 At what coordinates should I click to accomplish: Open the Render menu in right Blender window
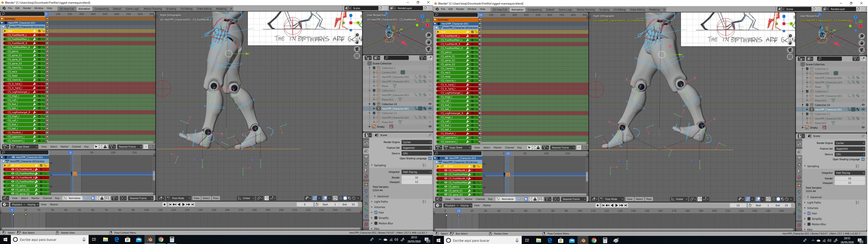460,9
